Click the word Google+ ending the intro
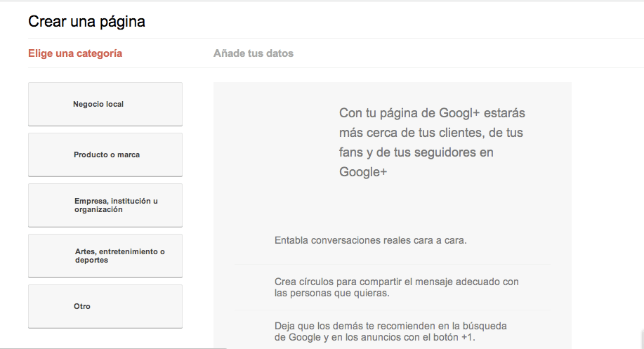644x349 pixels. (363, 172)
